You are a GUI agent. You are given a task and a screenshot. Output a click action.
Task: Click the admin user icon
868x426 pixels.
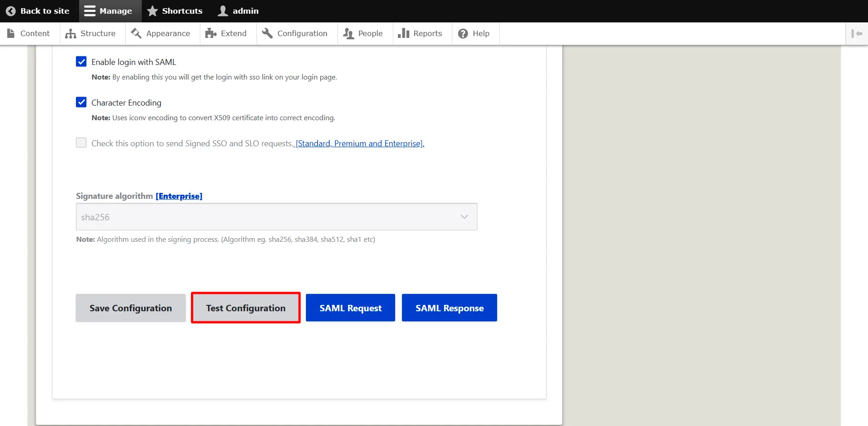223,11
